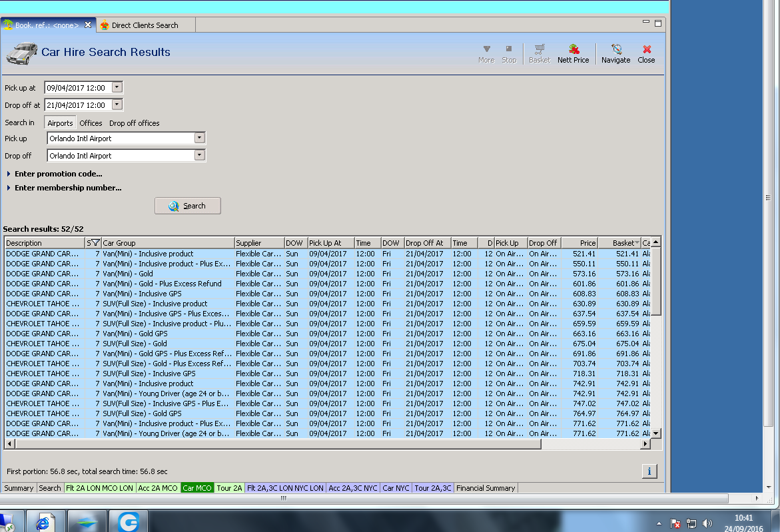Open the Pick up location dropdown
The width and height of the screenshot is (780, 532).
point(199,138)
